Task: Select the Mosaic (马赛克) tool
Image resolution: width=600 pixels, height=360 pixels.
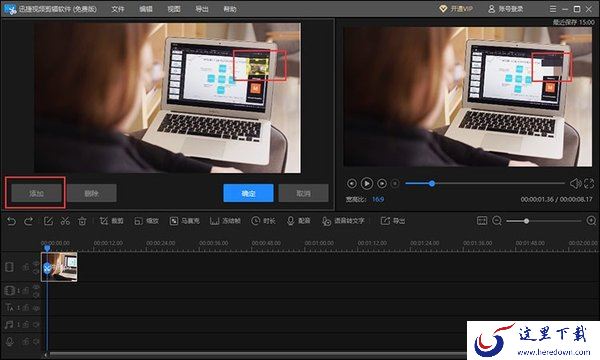Action: [x=184, y=221]
